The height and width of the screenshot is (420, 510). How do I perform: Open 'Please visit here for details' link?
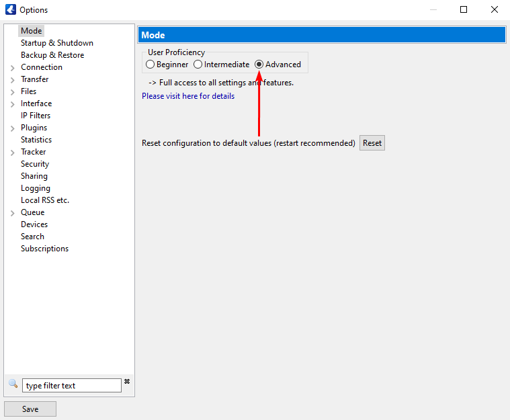tap(188, 96)
